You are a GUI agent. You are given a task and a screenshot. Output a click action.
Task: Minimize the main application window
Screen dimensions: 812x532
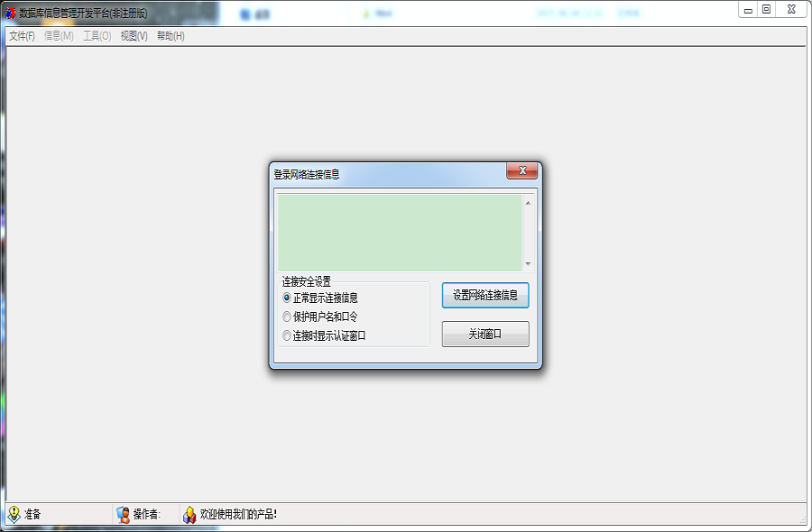click(748, 10)
